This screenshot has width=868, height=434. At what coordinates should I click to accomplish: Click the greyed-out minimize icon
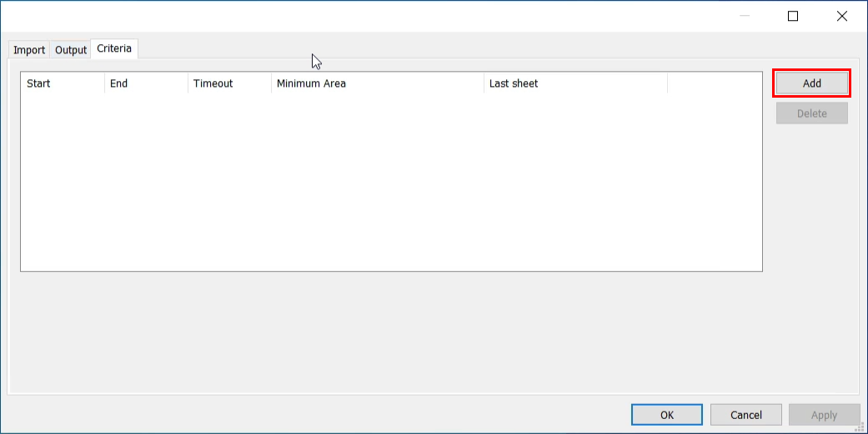coord(745,16)
